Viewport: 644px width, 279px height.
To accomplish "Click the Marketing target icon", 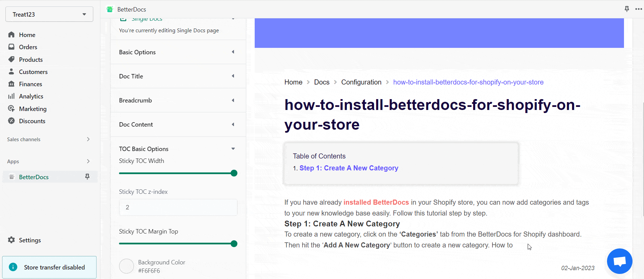I will [x=12, y=109].
